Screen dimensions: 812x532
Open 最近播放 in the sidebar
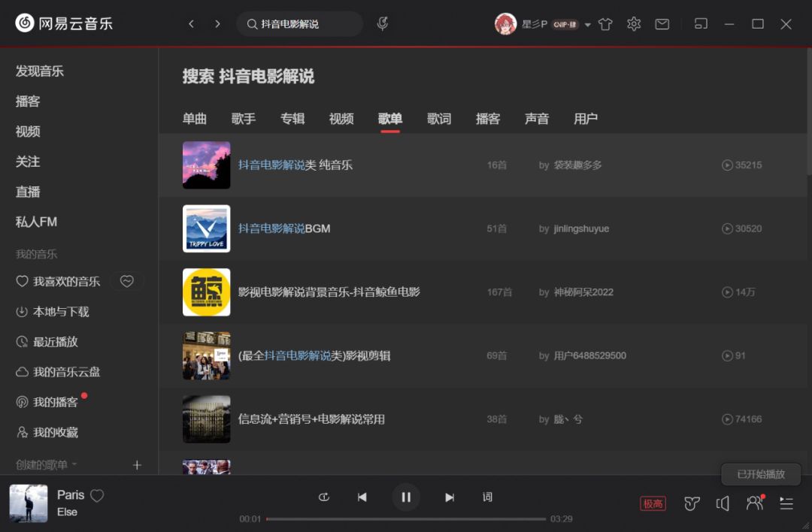(47, 342)
